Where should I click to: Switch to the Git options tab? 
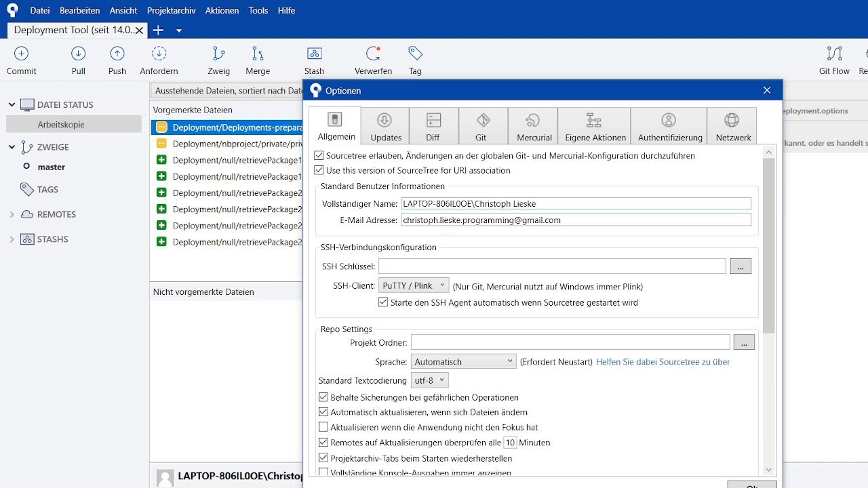483,126
